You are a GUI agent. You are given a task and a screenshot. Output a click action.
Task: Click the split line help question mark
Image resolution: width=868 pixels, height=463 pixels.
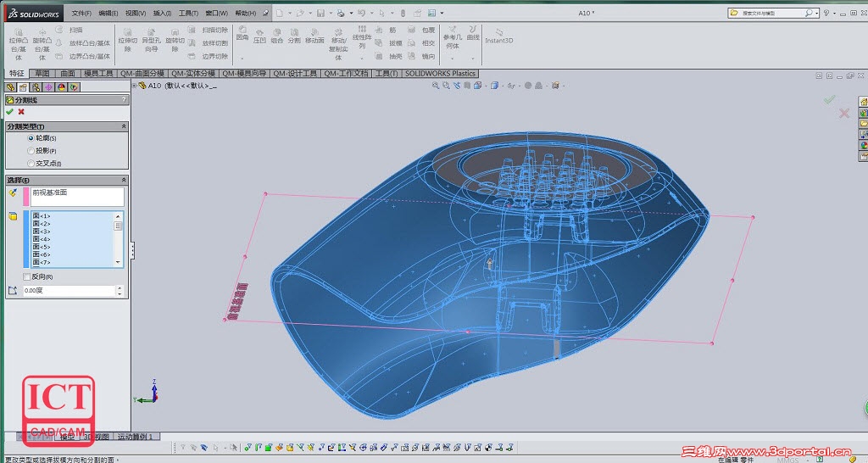point(124,100)
